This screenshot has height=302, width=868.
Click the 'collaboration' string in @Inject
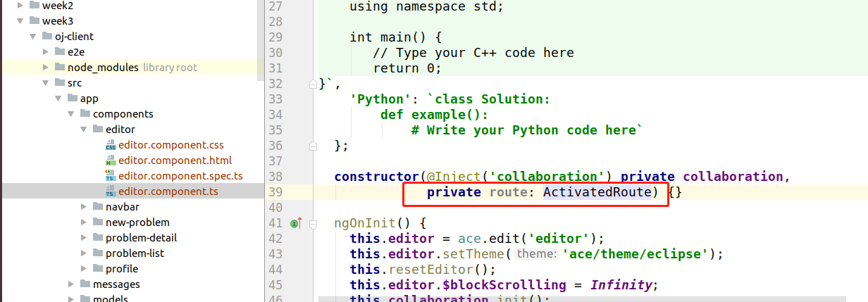pos(550,177)
